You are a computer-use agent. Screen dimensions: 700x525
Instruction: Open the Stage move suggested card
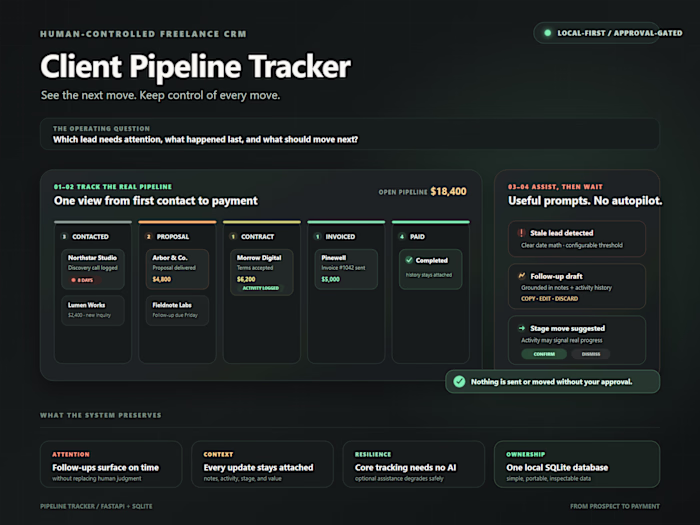coord(577,340)
